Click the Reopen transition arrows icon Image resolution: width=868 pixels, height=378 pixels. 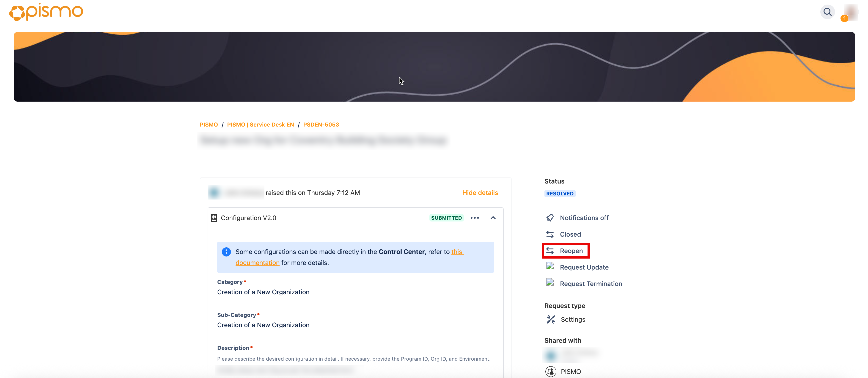550,251
